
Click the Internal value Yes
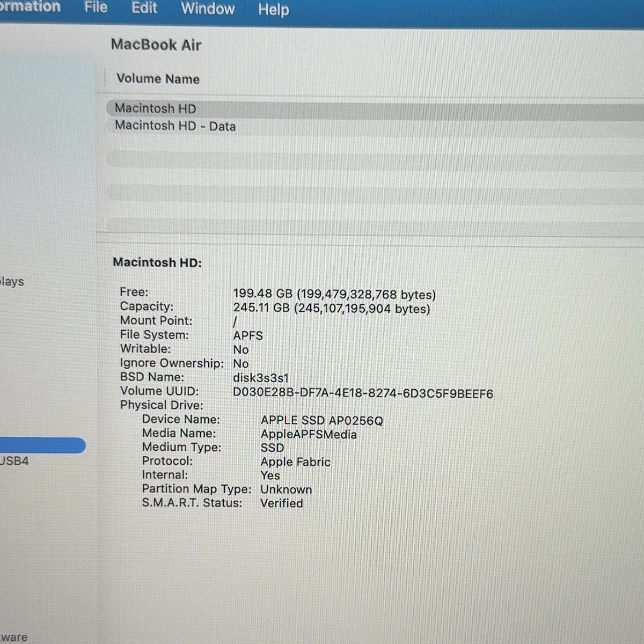click(x=270, y=475)
